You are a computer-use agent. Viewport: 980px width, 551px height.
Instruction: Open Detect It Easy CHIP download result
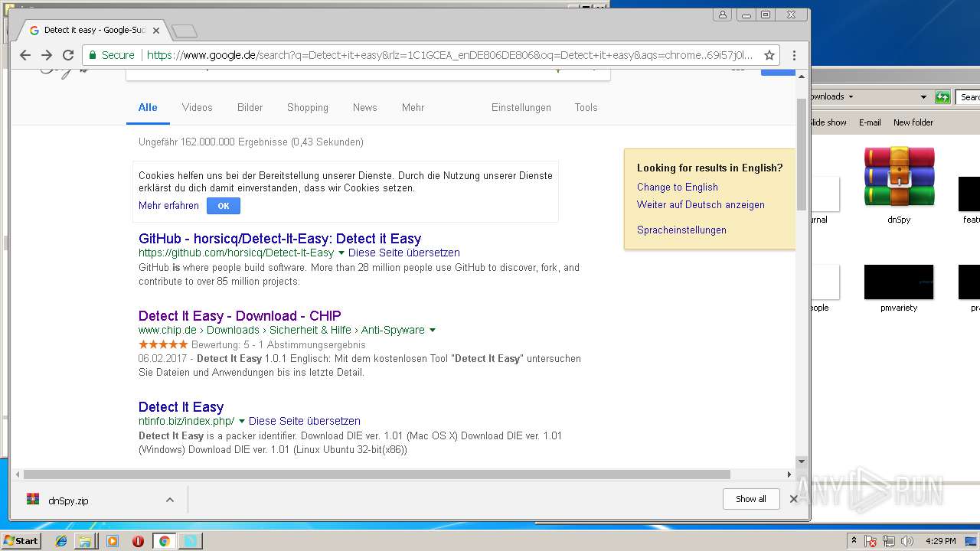tap(240, 316)
